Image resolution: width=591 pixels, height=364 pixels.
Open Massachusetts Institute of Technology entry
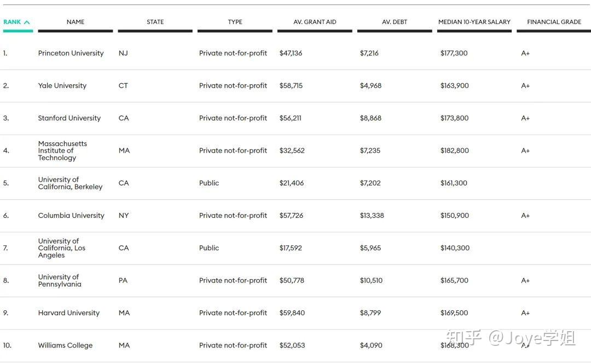[x=62, y=151]
